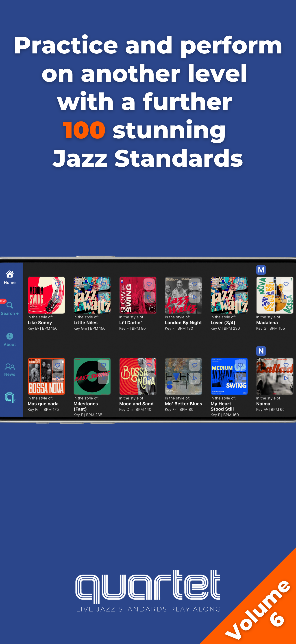Image resolution: width=296 pixels, height=644 pixels.
Task: Favorite the Little Niles track
Action: 103,284
